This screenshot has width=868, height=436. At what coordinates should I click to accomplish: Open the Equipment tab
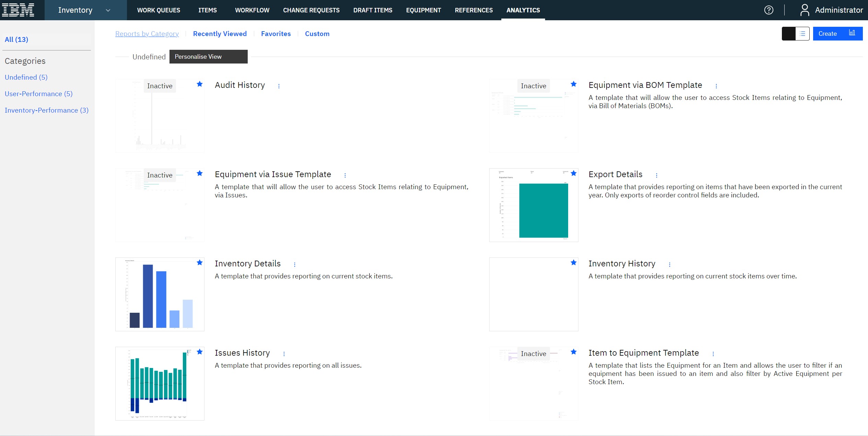[x=423, y=10]
